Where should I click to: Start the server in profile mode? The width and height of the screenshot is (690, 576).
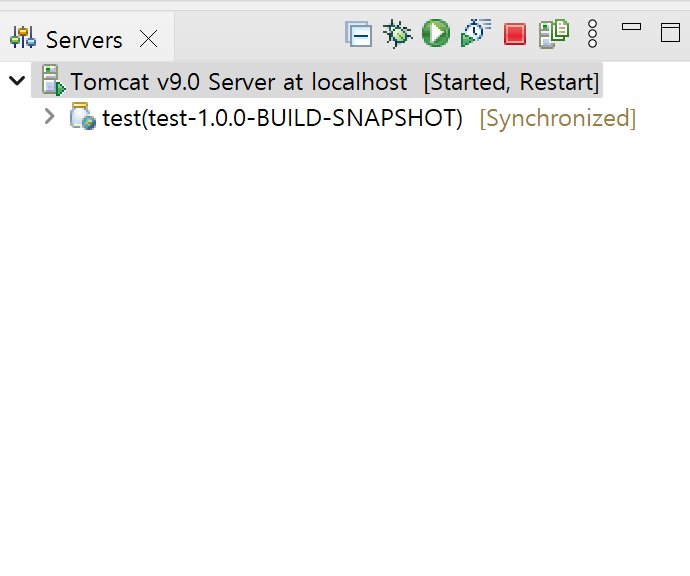pyautogui.click(x=476, y=33)
